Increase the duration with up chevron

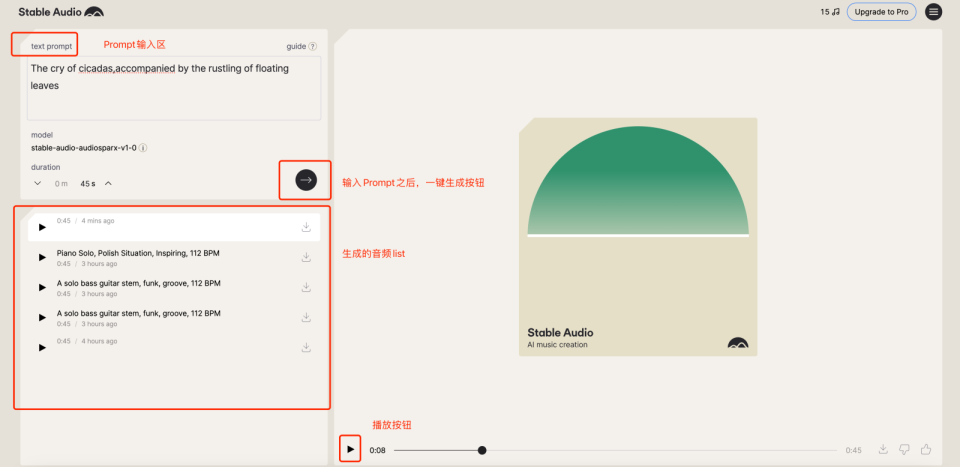[x=108, y=183]
